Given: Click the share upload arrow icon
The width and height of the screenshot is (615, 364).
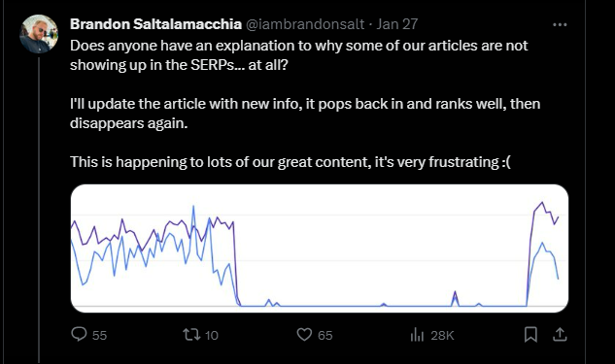Looking at the screenshot, I should click(560, 335).
